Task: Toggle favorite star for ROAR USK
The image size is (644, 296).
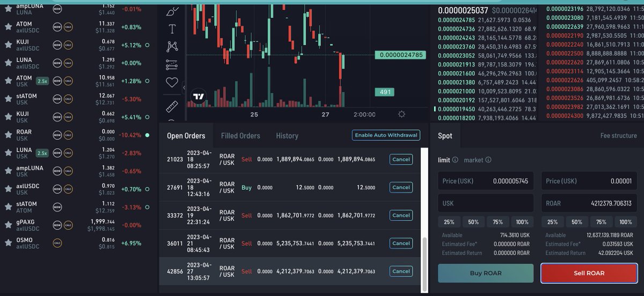Action: click(8, 135)
